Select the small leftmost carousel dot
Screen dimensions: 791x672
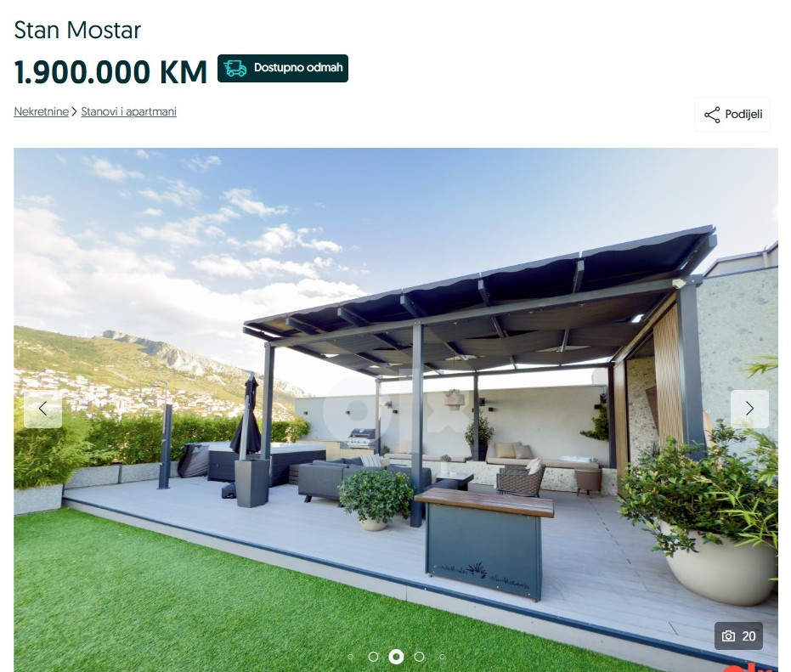(x=351, y=657)
